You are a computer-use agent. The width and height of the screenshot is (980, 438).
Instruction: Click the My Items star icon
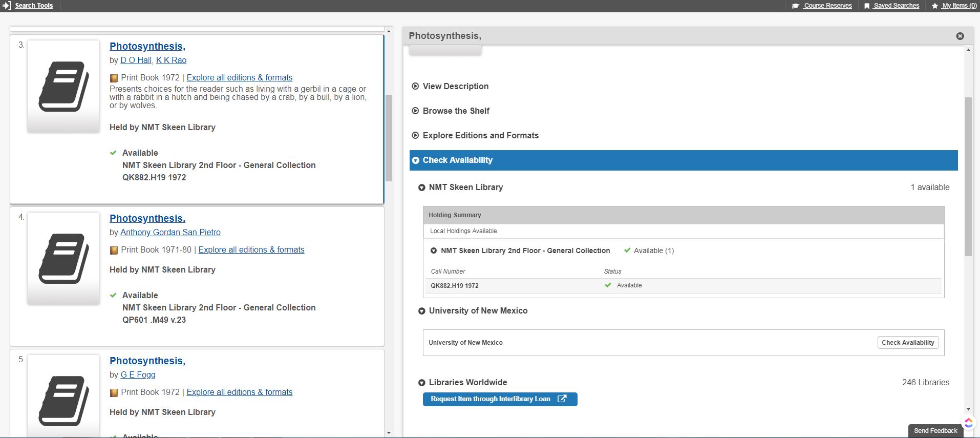935,6
